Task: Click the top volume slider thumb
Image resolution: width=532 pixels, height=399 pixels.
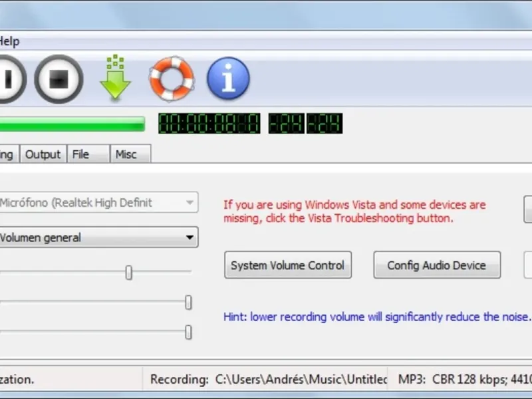Action: 128,273
